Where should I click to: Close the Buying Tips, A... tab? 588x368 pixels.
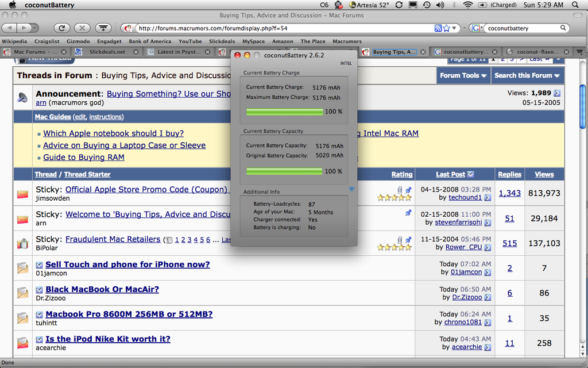click(x=423, y=52)
